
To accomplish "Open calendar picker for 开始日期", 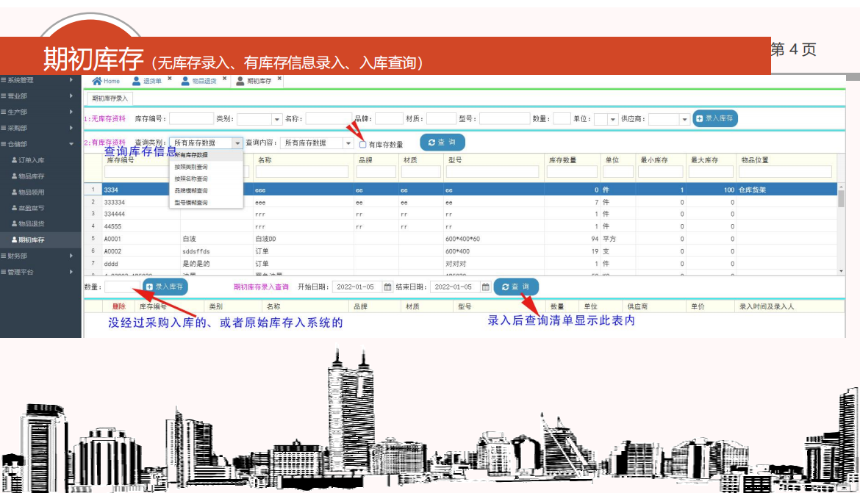I will 388,287.
